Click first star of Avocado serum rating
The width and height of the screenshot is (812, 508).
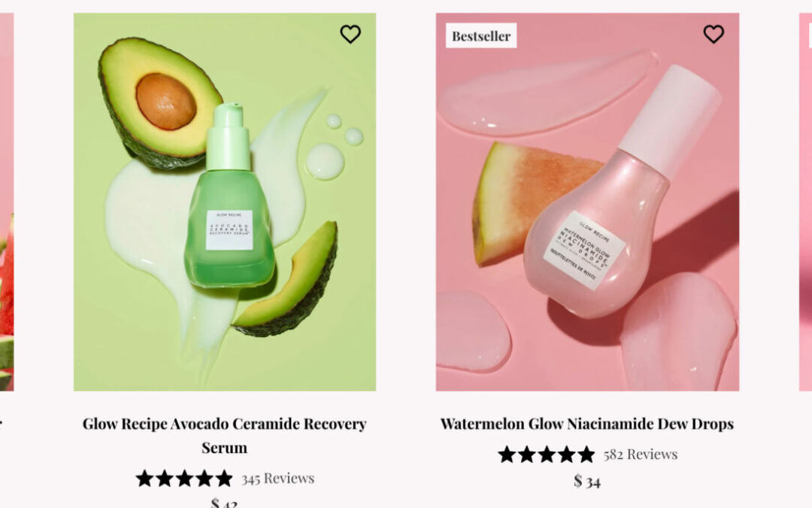pyautogui.click(x=144, y=478)
